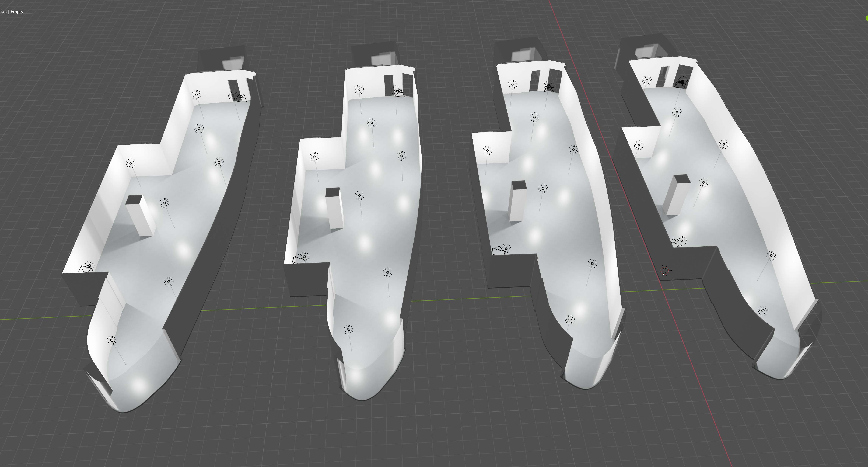Click the 3D cursor crosshair in viewport
The height and width of the screenshot is (467, 868).
[664, 271]
